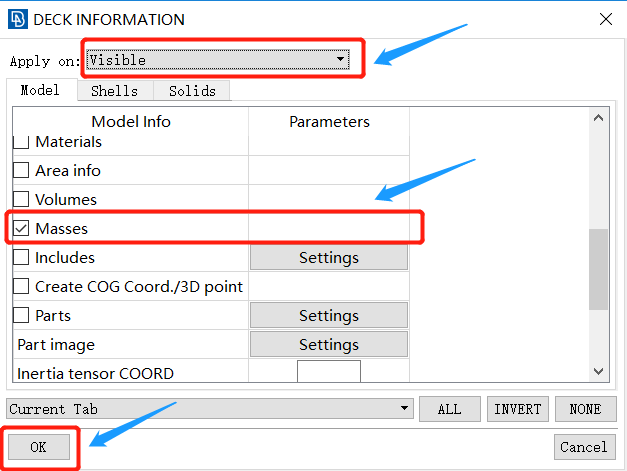The width and height of the screenshot is (627, 471).
Task: Click scrollbar down arrow in Model Info list
Action: (598, 371)
